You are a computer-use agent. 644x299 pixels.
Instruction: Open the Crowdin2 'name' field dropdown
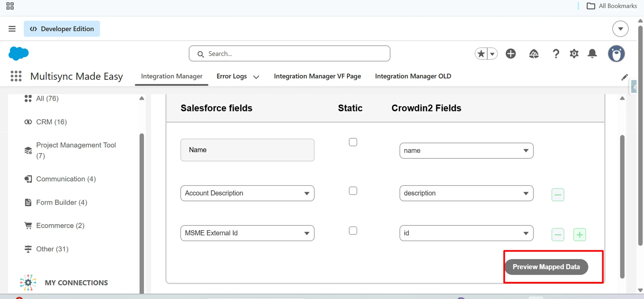[x=466, y=151]
